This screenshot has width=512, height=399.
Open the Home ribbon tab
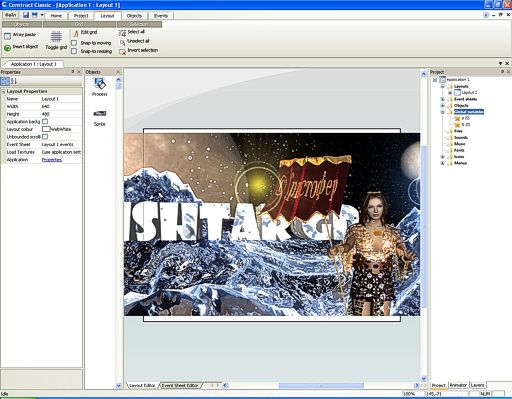tap(56, 16)
